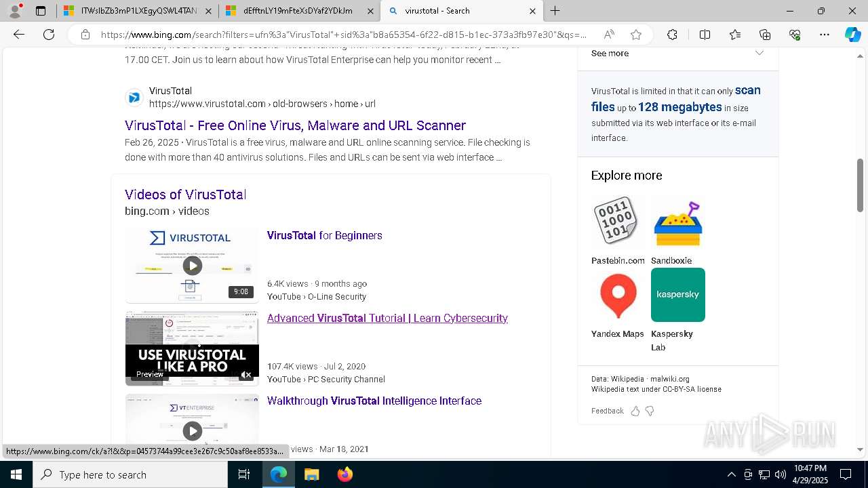Open network status in tray
This screenshot has width=868, height=488.
coord(764,474)
